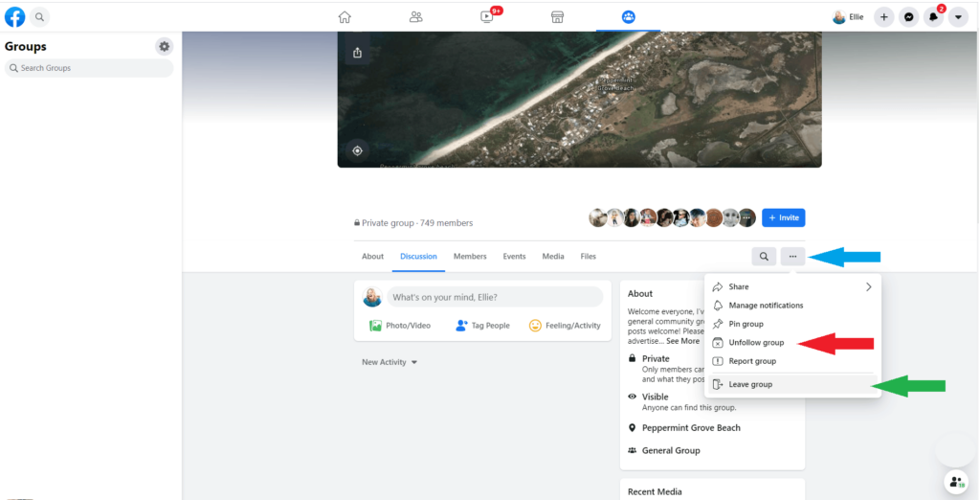Click the three-dots more options button

click(792, 257)
